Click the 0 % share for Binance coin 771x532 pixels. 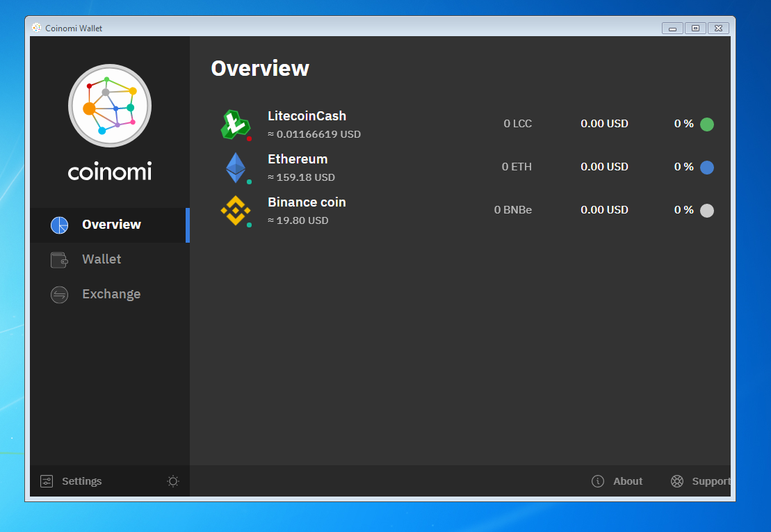click(x=683, y=210)
